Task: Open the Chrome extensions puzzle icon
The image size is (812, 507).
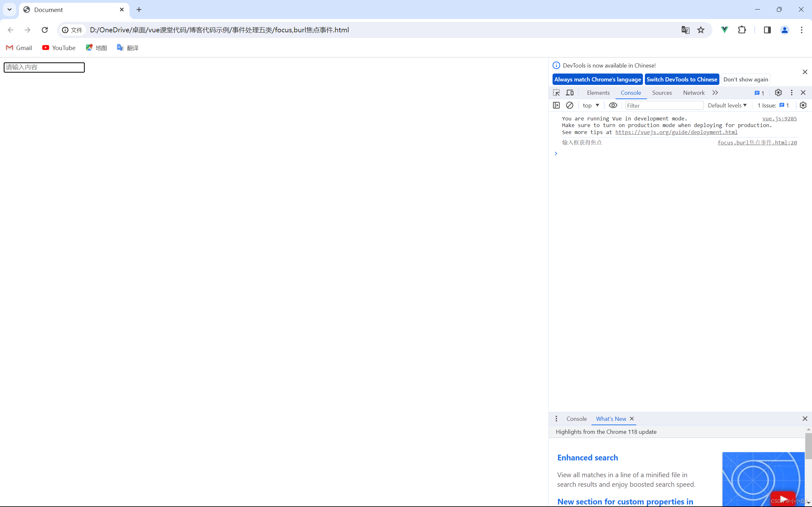Action: point(742,30)
